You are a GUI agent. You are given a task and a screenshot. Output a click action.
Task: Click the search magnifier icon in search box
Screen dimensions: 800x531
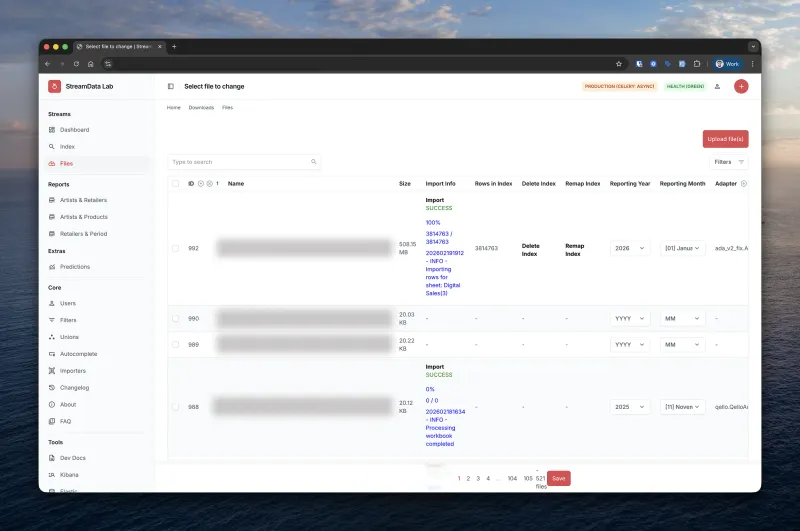(x=314, y=162)
